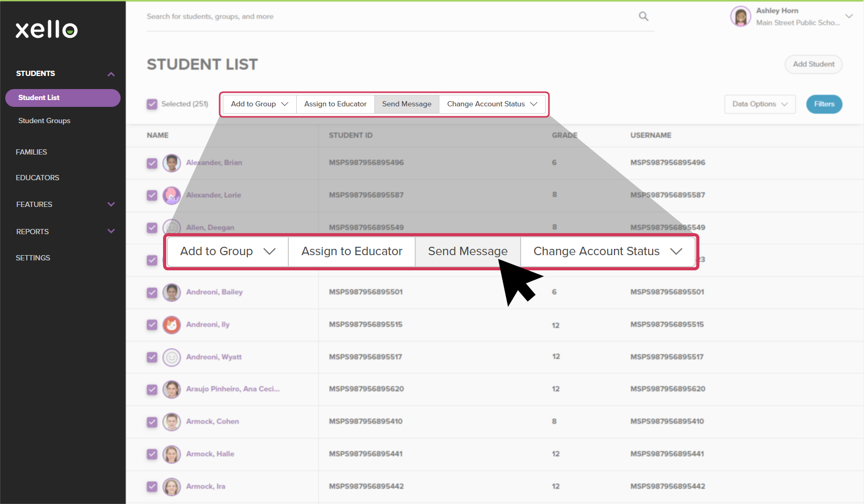Open the Add to Group dropdown

point(260,104)
